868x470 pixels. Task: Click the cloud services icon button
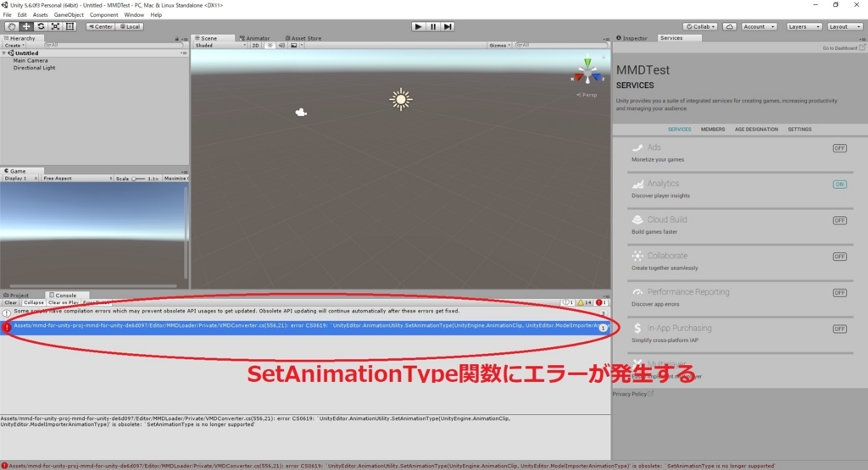[x=730, y=26]
